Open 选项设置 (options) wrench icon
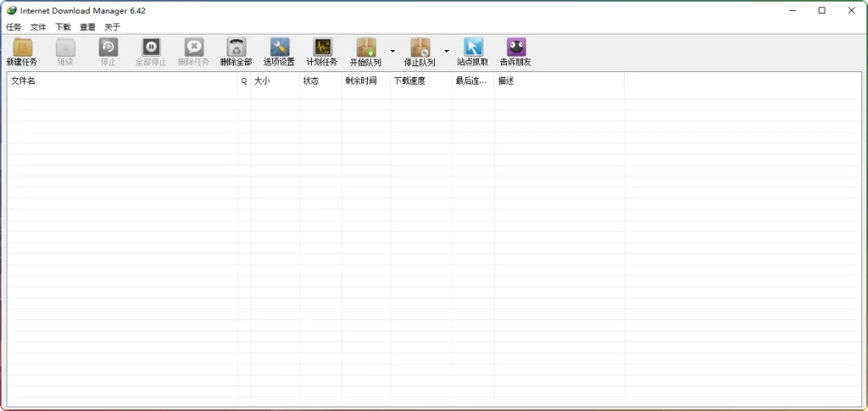Image resolution: width=868 pixels, height=411 pixels. pos(280,47)
